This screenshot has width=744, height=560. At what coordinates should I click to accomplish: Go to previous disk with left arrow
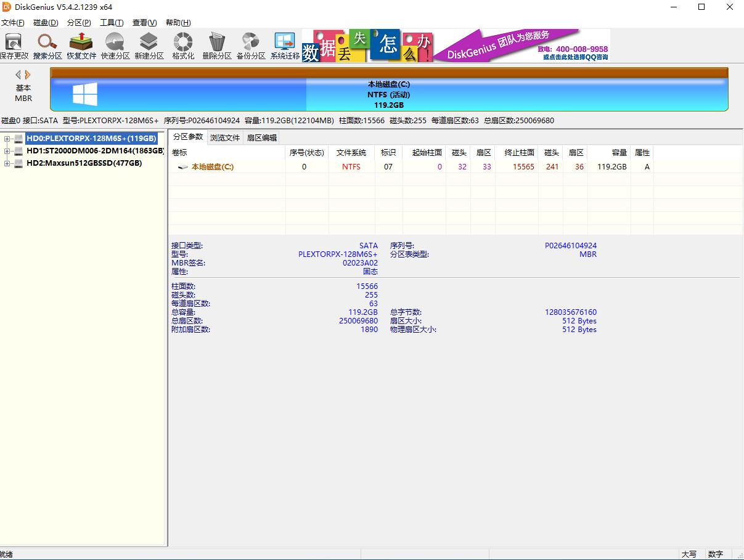click(x=18, y=75)
